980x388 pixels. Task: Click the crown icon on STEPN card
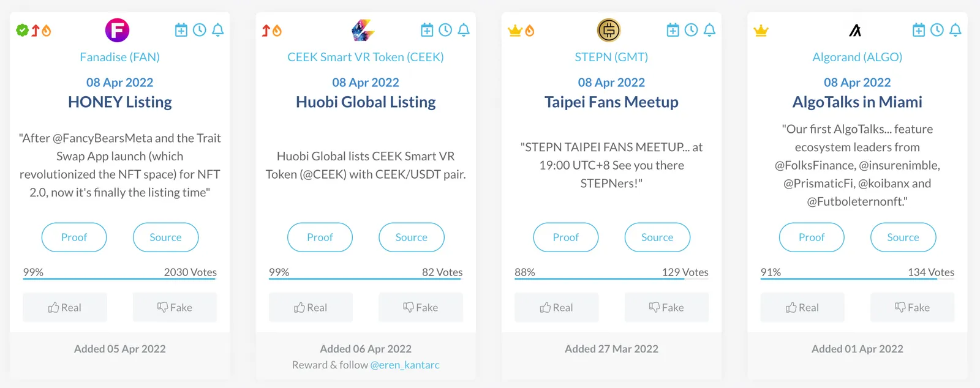coord(514,31)
